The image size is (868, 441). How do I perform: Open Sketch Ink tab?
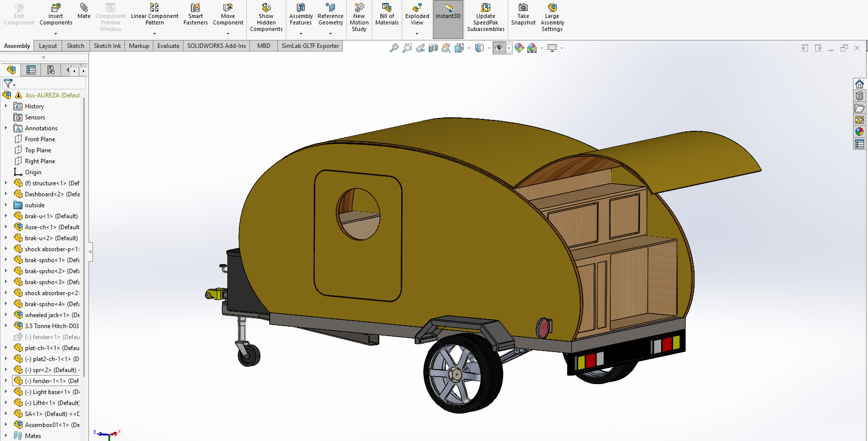pyautogui.click(x=107, y=46)
